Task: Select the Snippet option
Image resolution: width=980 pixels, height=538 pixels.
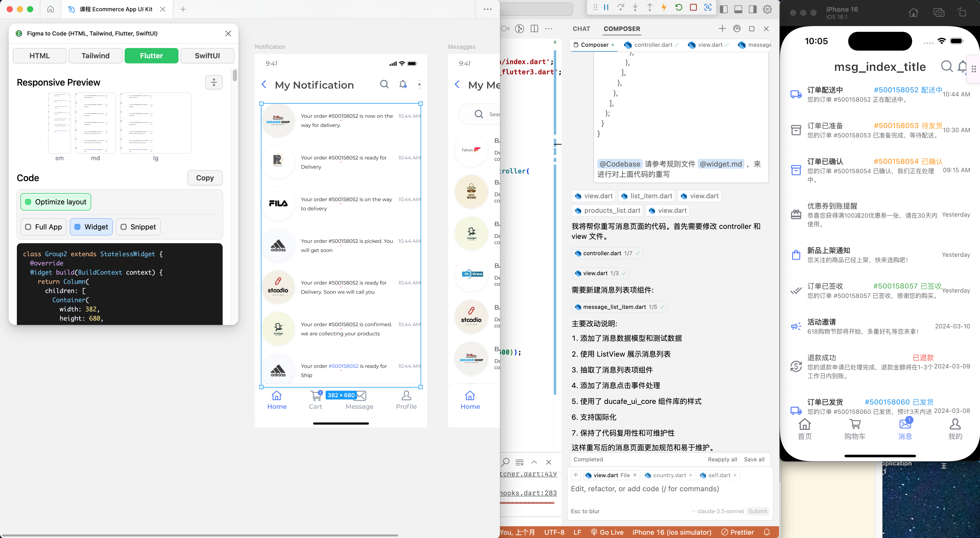Action: pyautogui.click(x=138, y=227)
